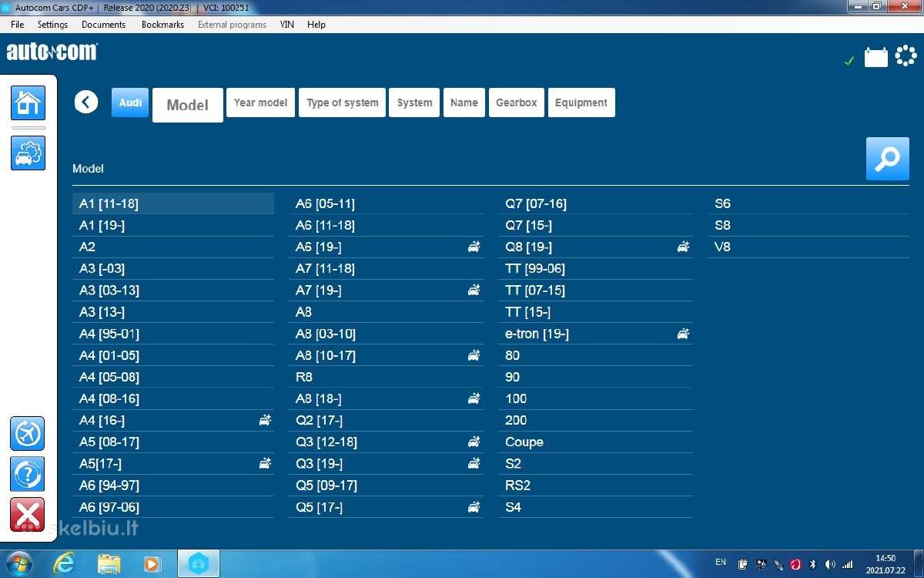
Task: Select model TT [99-06]
Action: point(595,268)
